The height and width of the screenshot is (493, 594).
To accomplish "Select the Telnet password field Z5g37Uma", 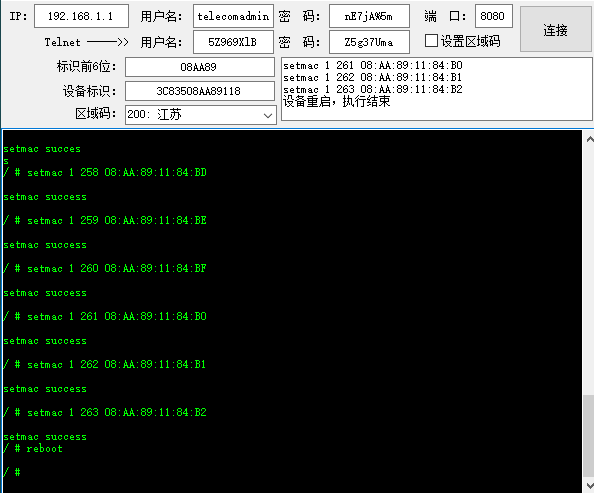I will pos(369,42).
